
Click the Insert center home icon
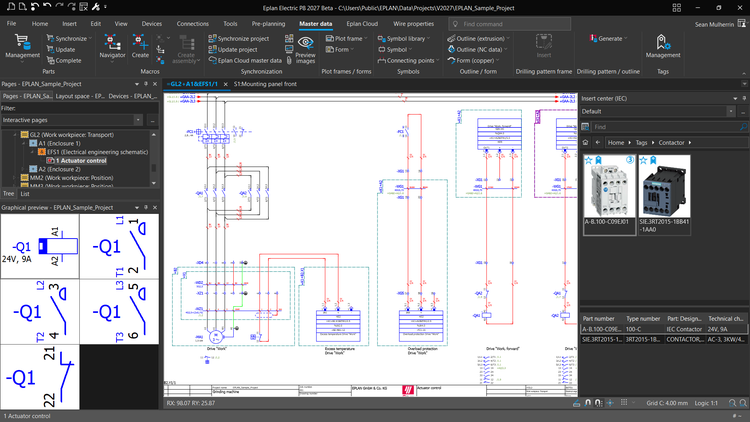pos(585,143)
